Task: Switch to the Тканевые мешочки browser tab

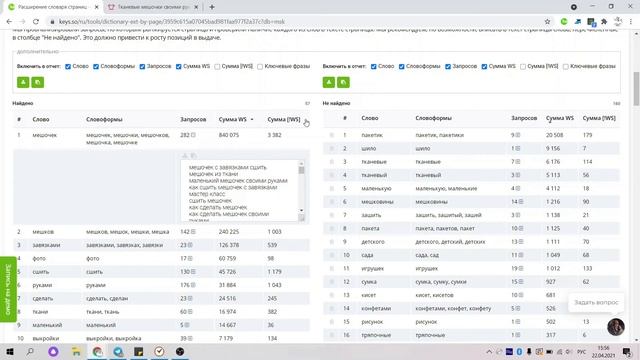Action: tap(153, 7)
